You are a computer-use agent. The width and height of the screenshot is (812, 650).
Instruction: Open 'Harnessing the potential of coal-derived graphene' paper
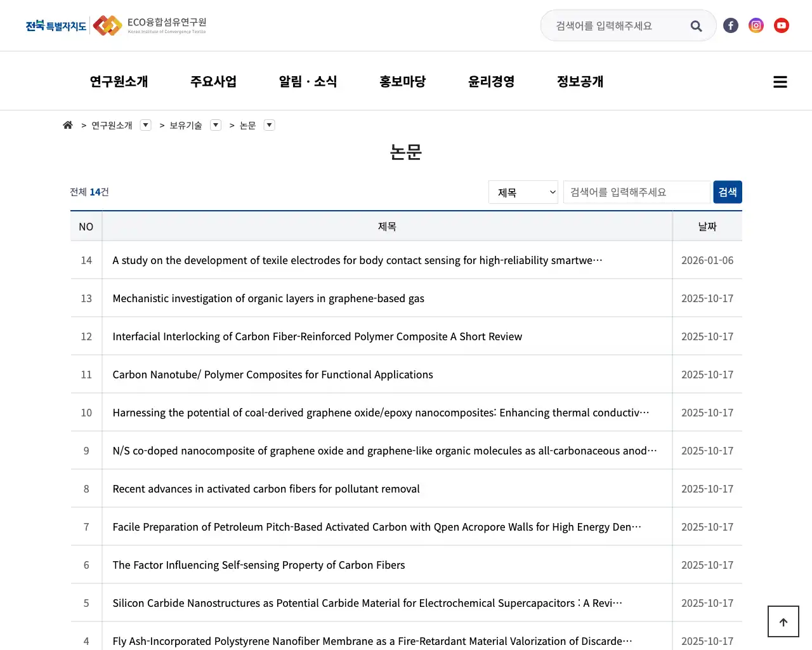[381, 413]
